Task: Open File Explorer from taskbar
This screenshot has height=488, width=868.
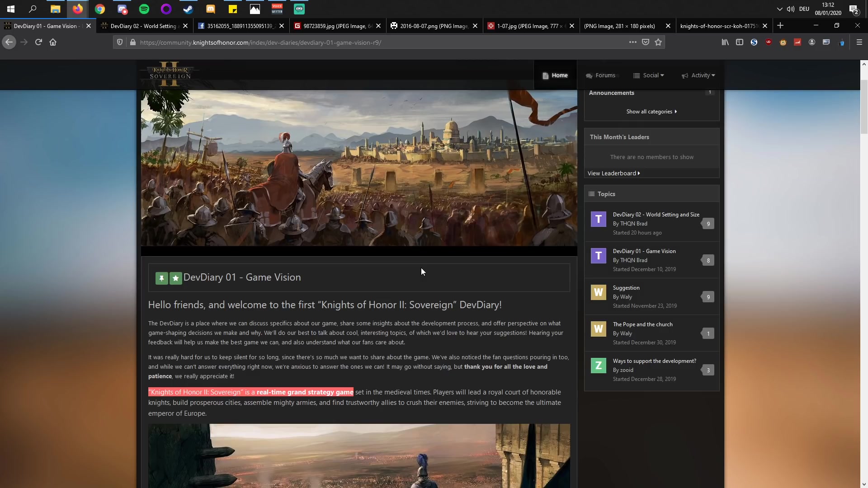Action: [x=55, y=9]
